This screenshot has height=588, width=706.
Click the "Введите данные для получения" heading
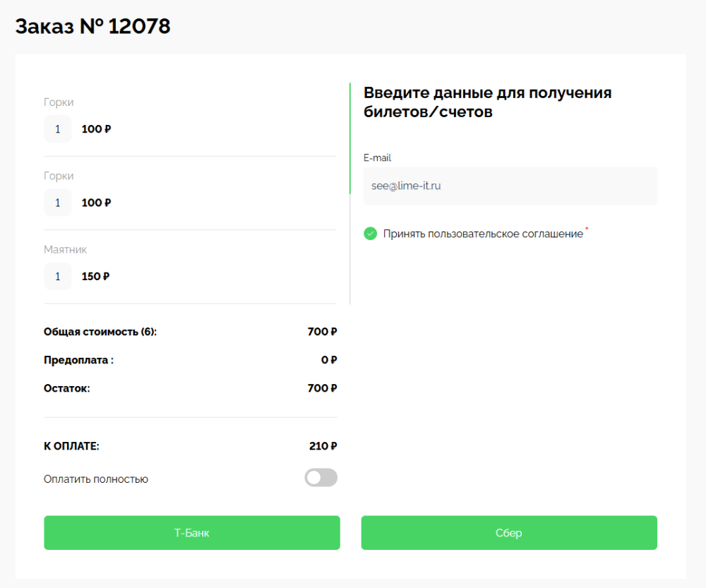tap(487, 92)
